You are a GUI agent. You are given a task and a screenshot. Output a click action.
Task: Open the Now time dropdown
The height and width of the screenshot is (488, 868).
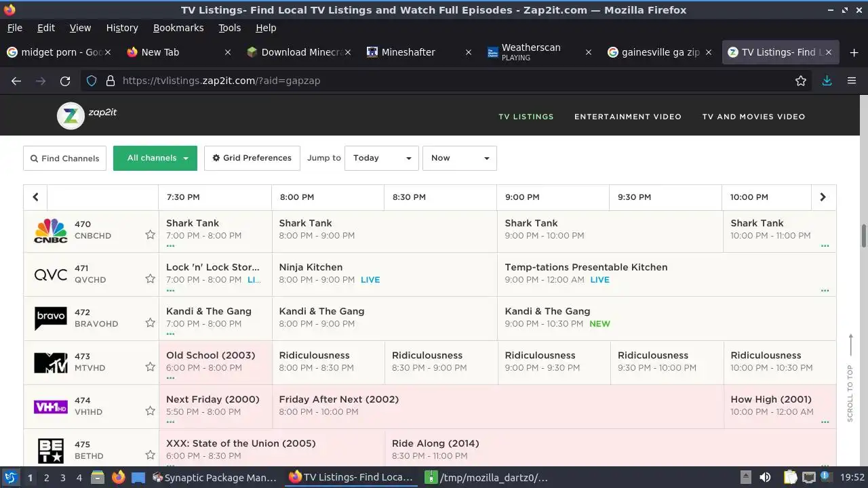coord(460,158)
